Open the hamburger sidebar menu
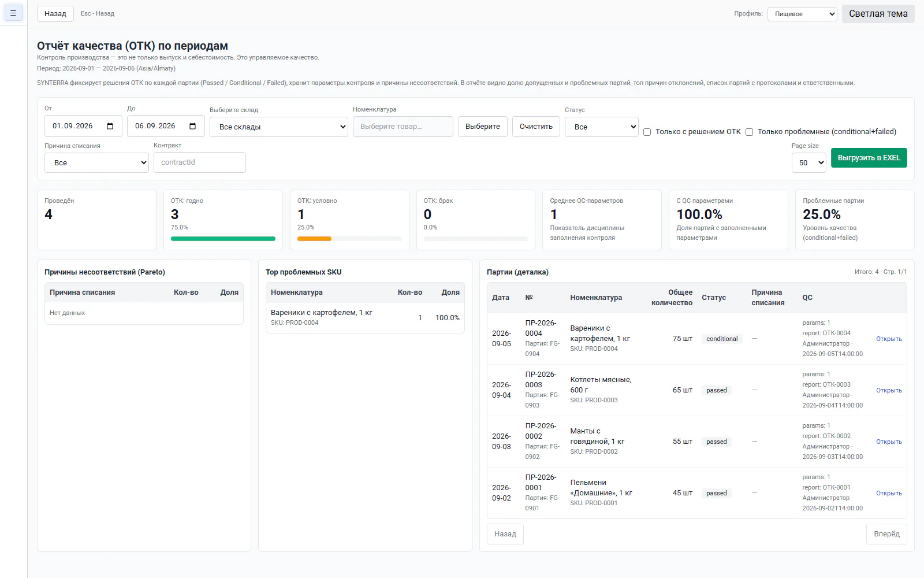The width and height of the screenshot is (924, 578). click(x=13, y=13)
